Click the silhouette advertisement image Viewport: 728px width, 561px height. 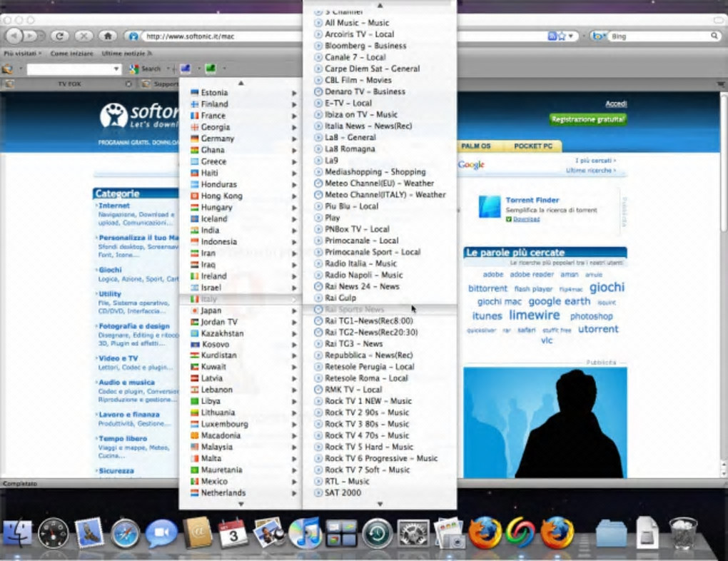[545, 423]
